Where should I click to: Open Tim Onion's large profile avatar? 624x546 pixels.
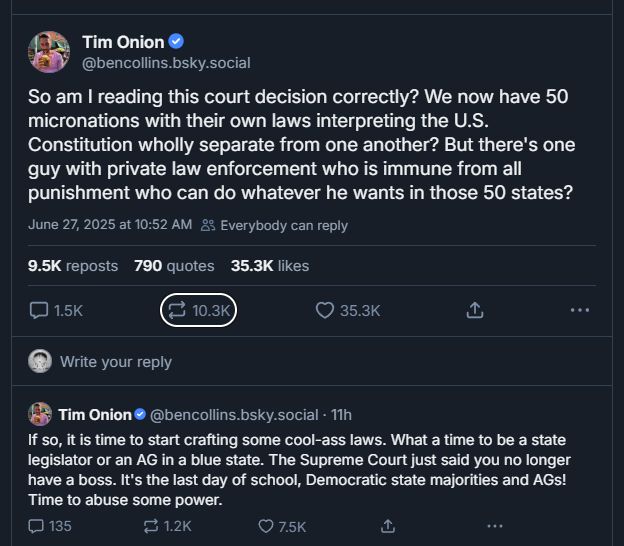pos(49,52)
